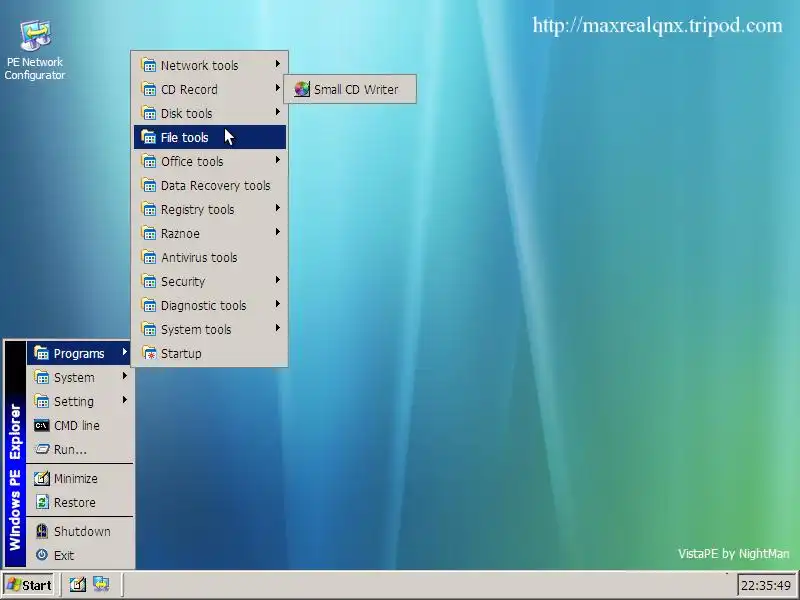Expand the Security submenu arrow

click(x=278, y=280)
